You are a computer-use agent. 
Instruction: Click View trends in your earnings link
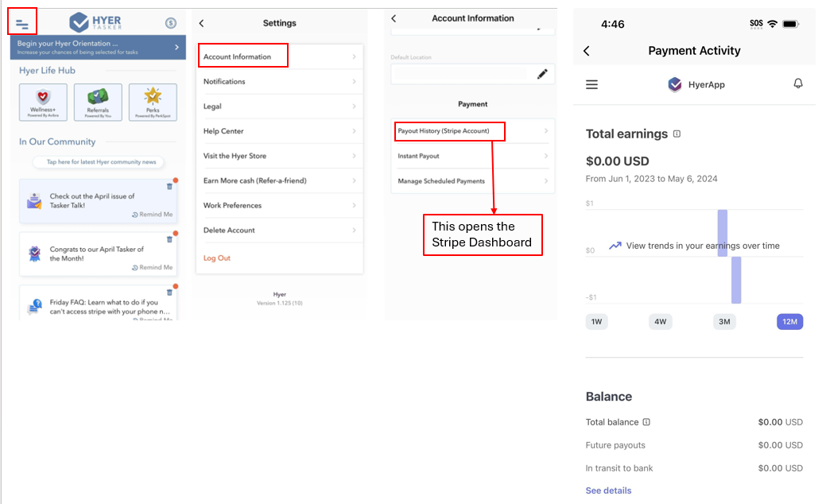click(694, 246)
